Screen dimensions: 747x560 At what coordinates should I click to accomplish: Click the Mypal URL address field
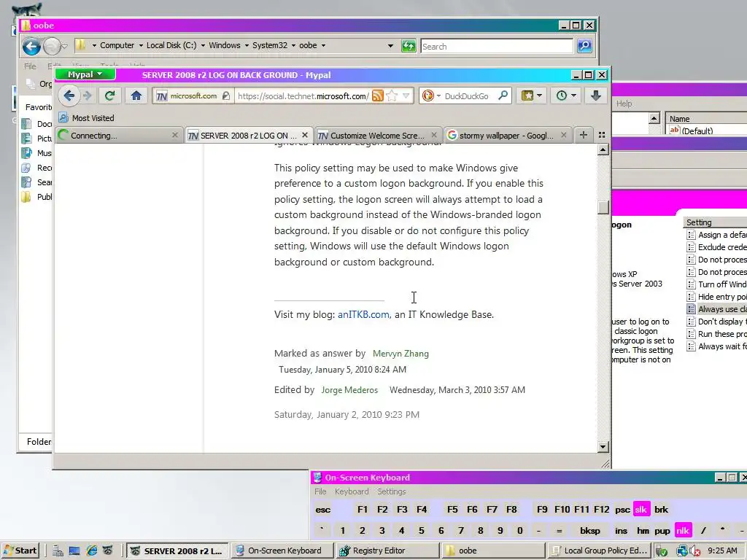point(303,96)
